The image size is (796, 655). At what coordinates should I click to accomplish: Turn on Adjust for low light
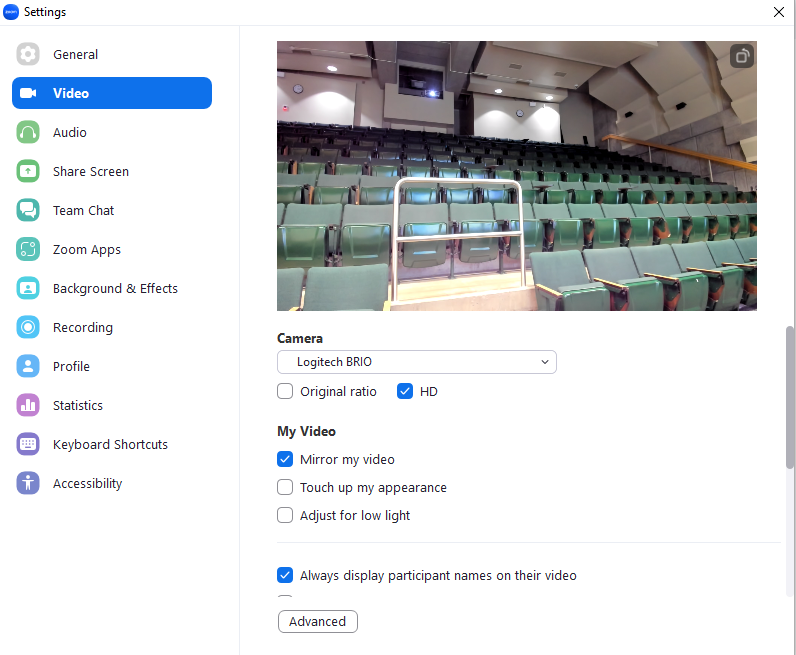coord(285,515)
